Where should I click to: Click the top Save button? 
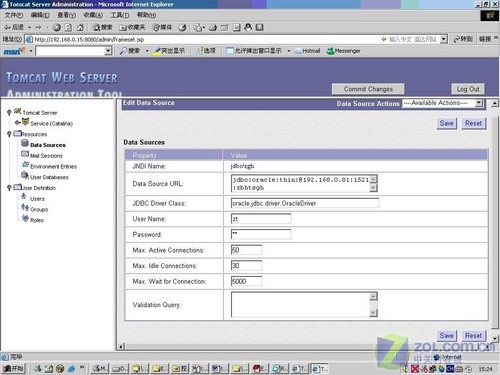point(446,123)
